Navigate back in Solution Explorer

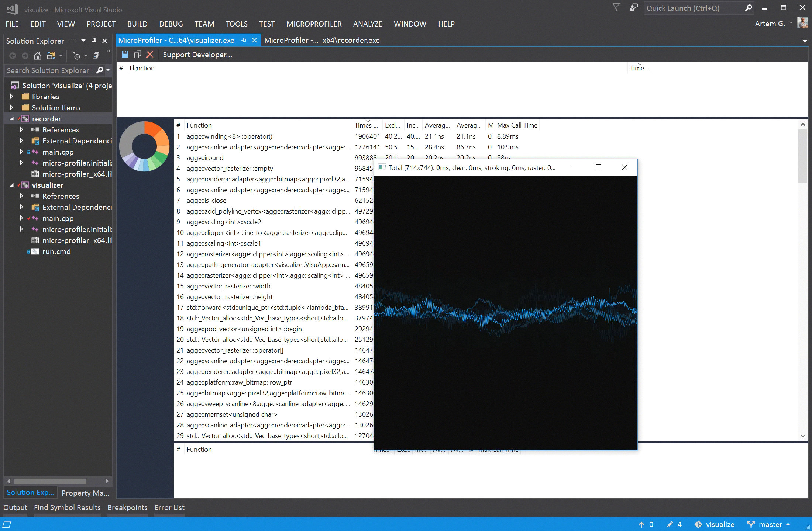pyautogui.click(x=13, y=56)
